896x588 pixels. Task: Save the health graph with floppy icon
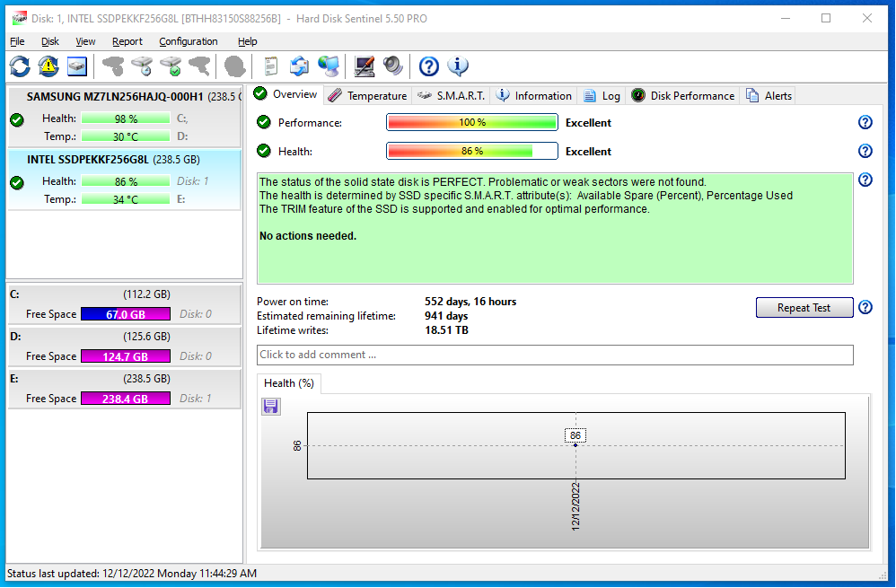coord(271,407)
